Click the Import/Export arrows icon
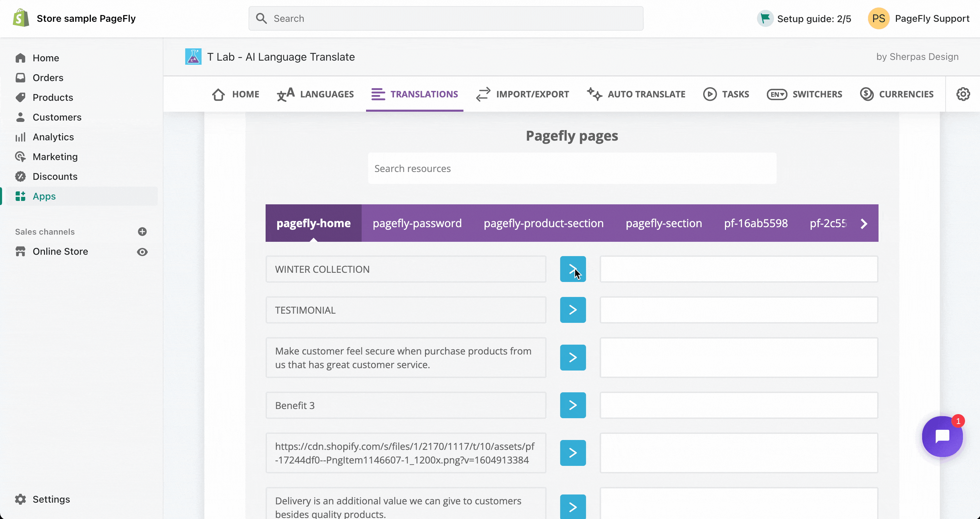 (483, 94)
